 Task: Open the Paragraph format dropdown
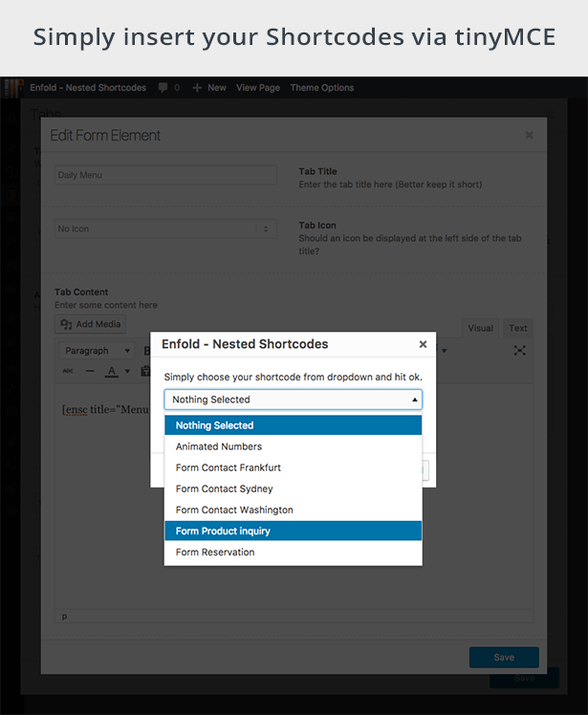97,351
